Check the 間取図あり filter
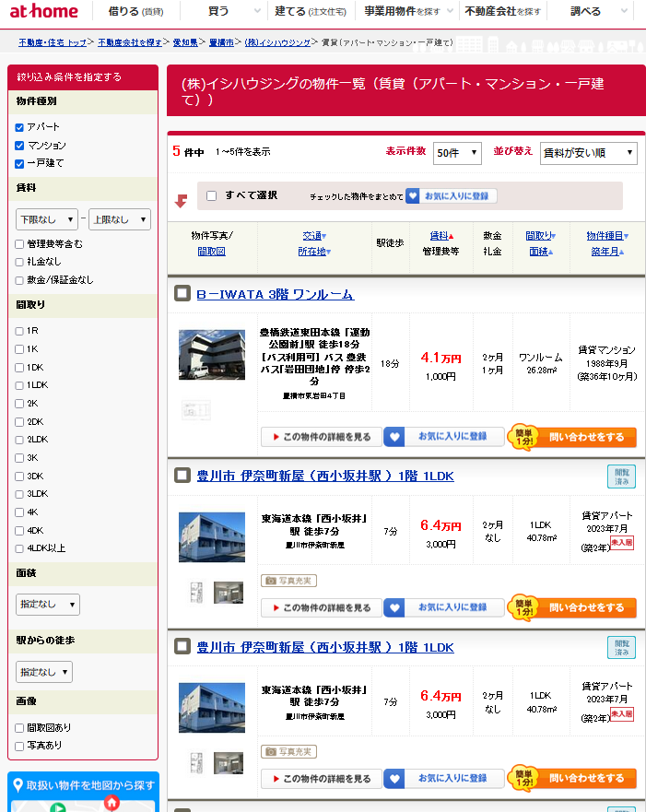646x812 pixels. [x=19, y=728]
